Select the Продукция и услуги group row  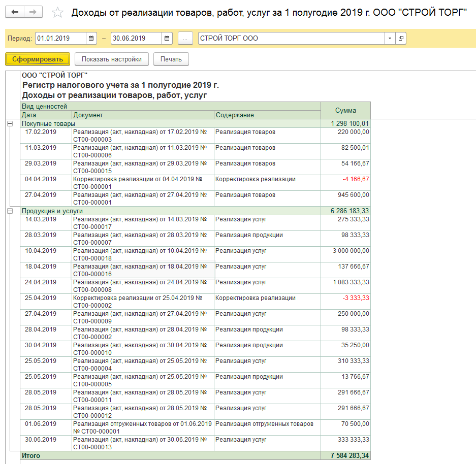click(x=196, y=211)
